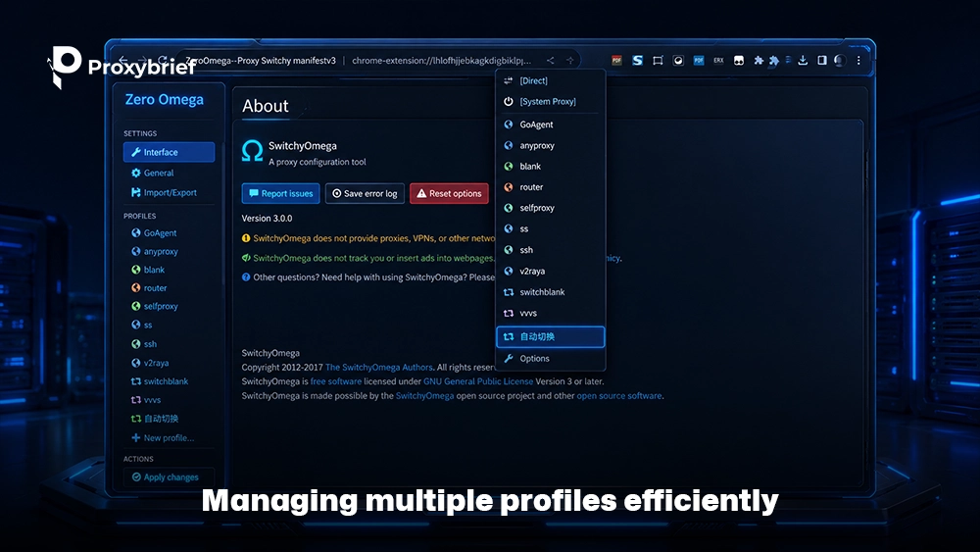Open the GNU General Public License link
Viewport: 980px width, 552px height.
(478, 381)
